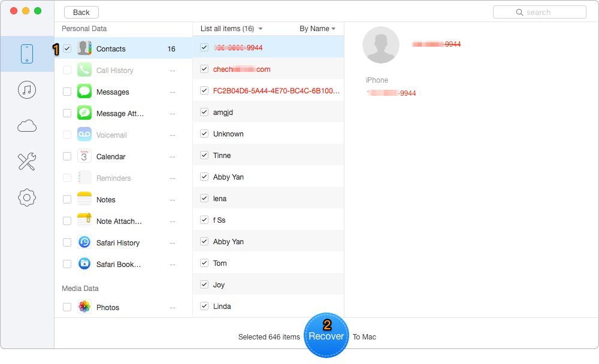599x364 pixels.
Task: Select the Contacts category row
Action: pos(123,48)
